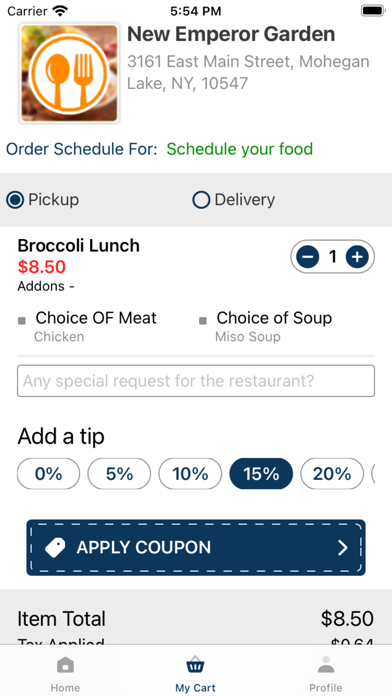Select the 15% tip option
The width and height of the screenshot is (392, 696).
[261, 474]
